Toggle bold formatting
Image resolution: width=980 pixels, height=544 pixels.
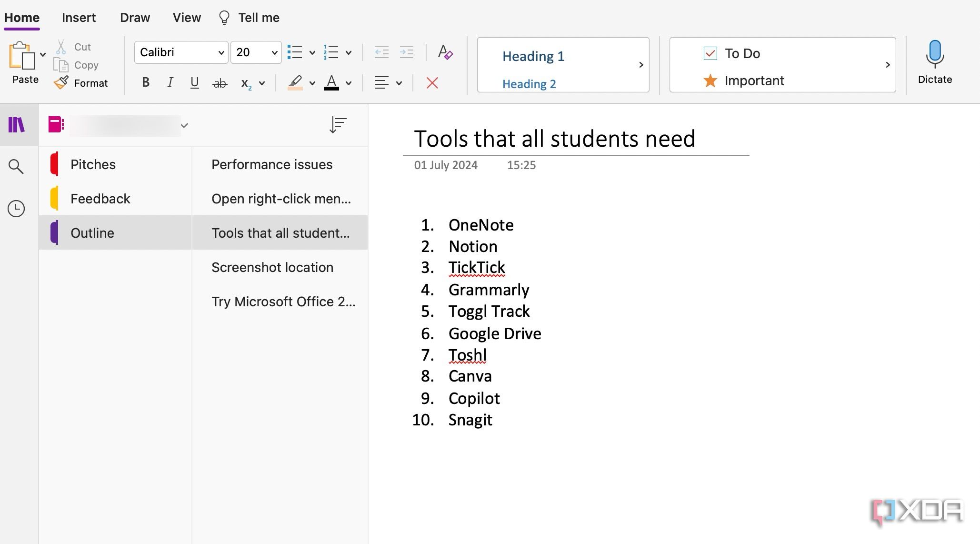click(x=145, y=82)
